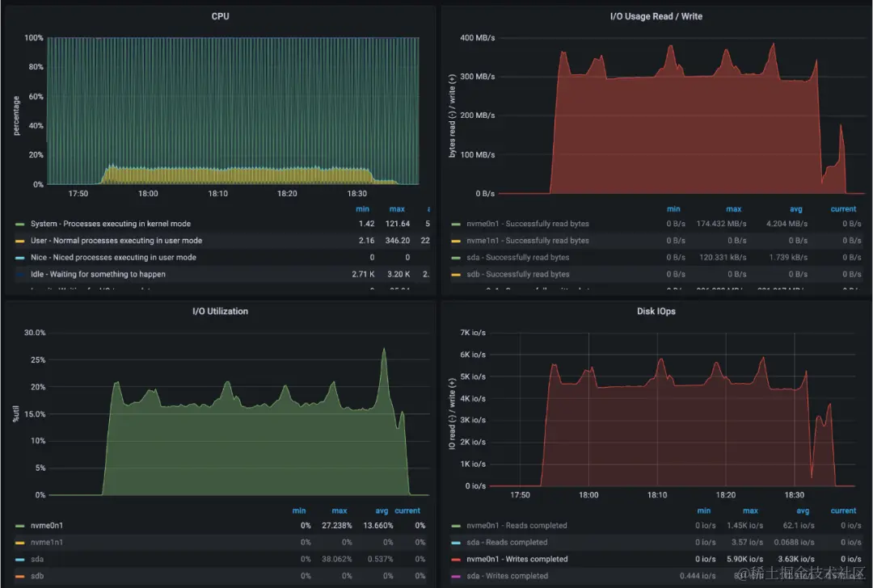
Task: Toggle nvme0n1 - Writes completed series
Action: tap(517, 559)
